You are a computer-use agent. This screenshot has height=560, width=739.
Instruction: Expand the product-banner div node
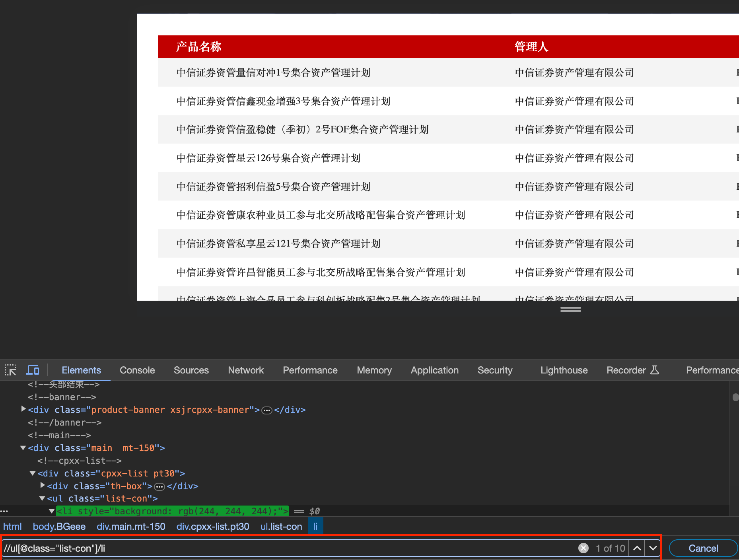click(23, 409)
